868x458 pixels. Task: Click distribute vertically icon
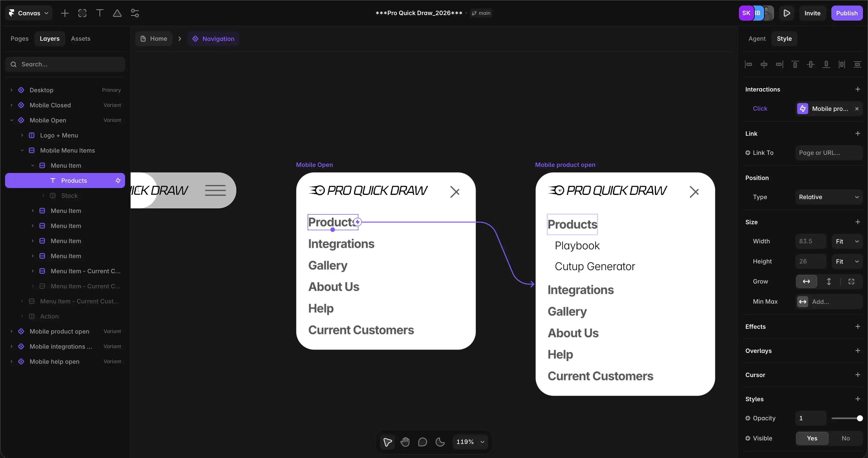click(x=857, y=64)
